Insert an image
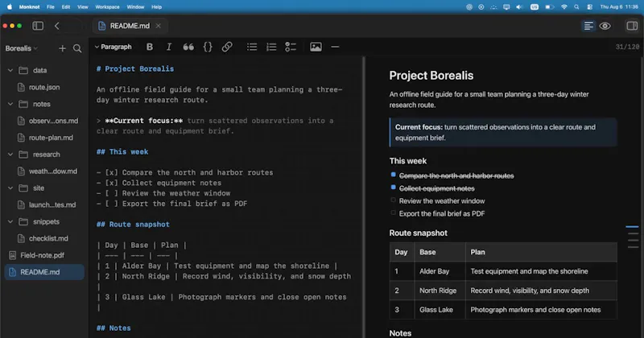The height and width of the screenshot is (338, 644). tap(316, 47)
